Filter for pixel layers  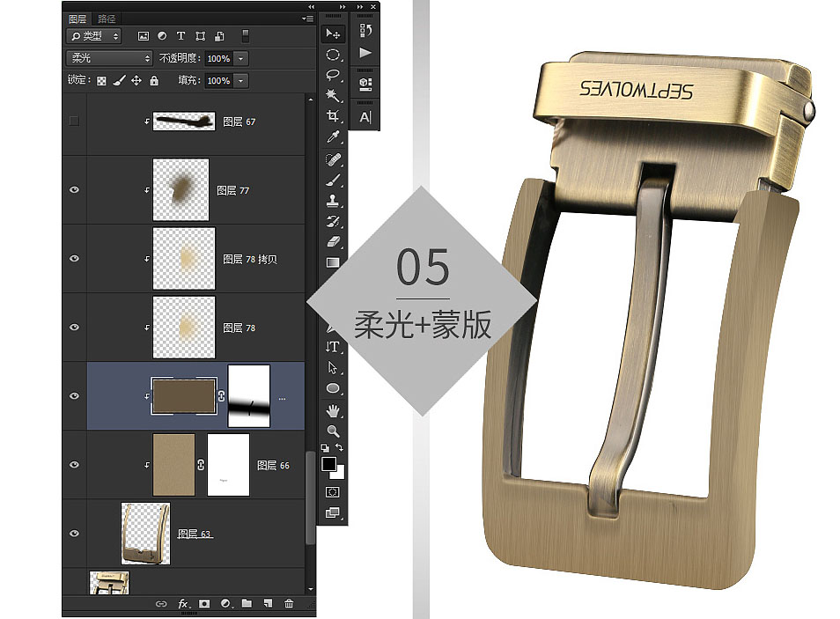click(143, 36)
